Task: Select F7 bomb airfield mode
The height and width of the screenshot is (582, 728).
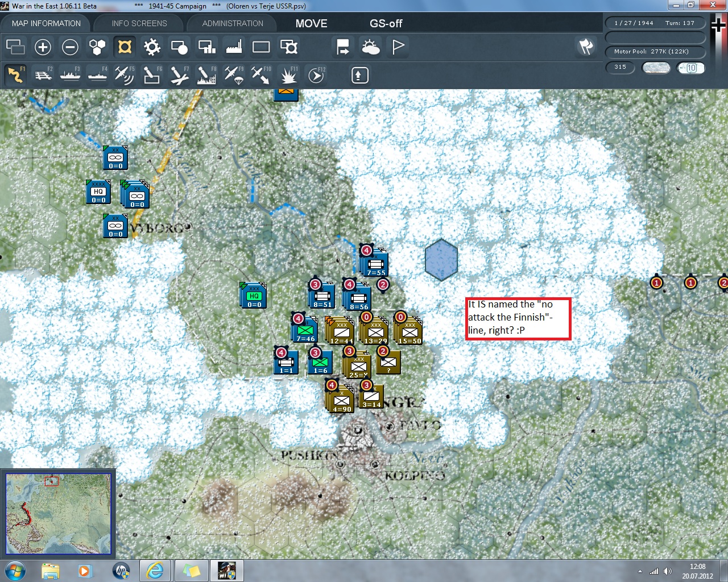Action: (179, 75)
